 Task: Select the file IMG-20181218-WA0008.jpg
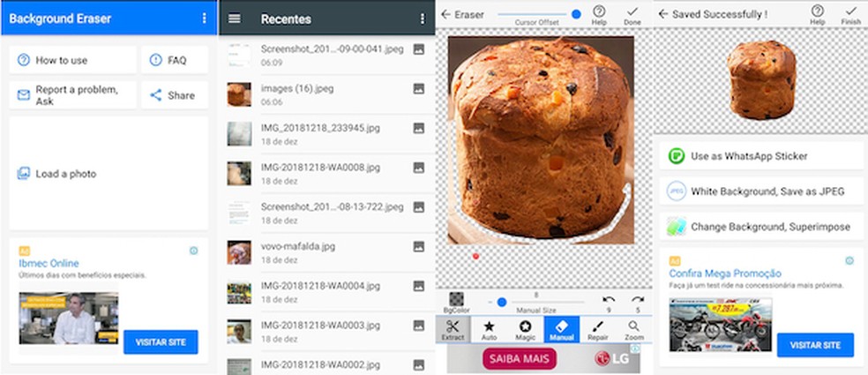coord(326,173)
